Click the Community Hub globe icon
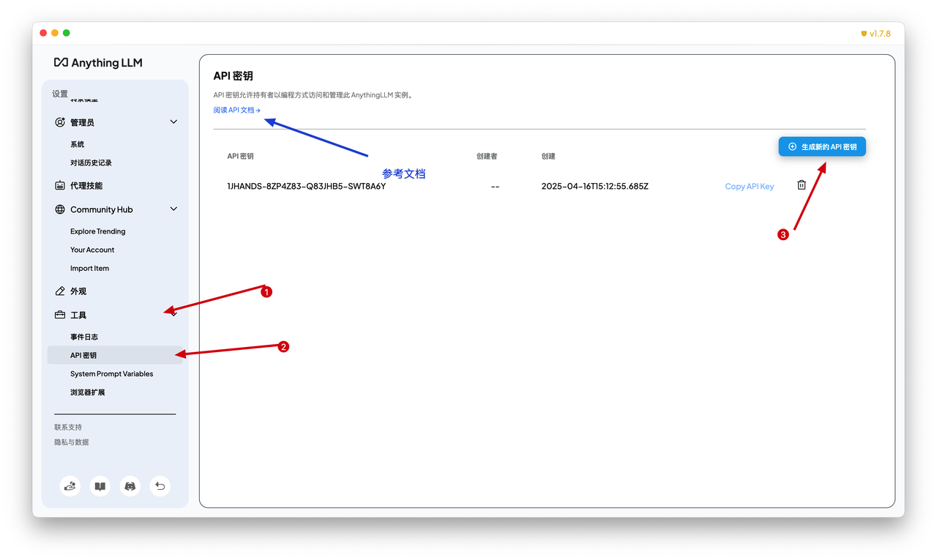The height and width of the screenshot is (560, 937). click(x=60, y=209)
